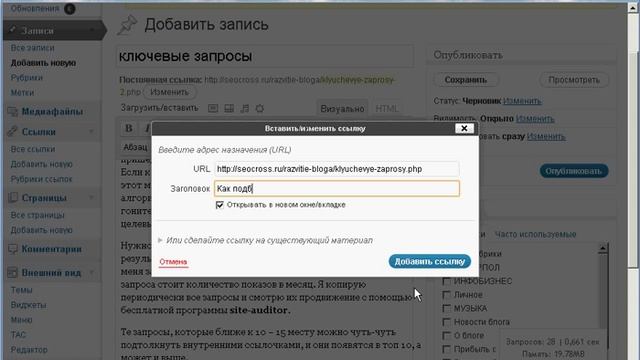Image resolution: width=640 pixels, height=360 pixels.
Task: Open the Часто используемые categories tab
Action: click(535, 234)
